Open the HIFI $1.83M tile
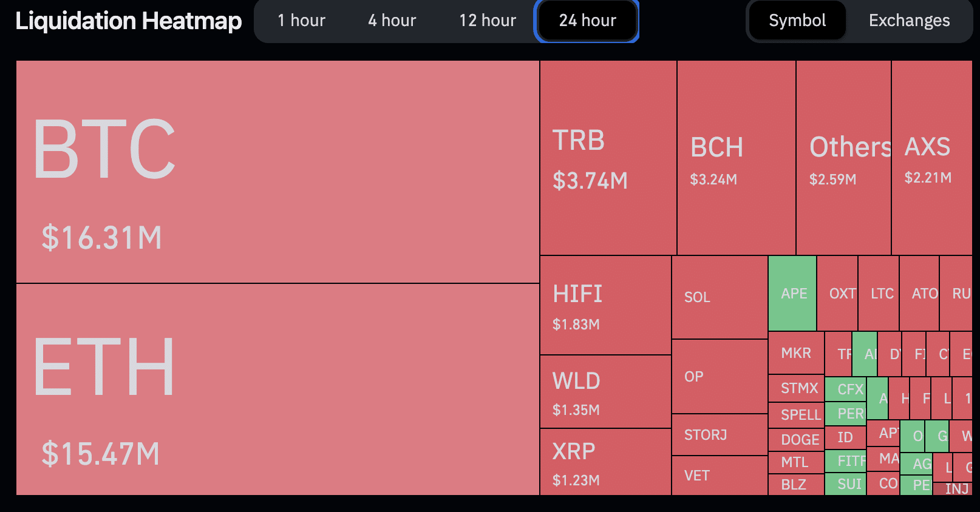This screenshot has width=980, height=512. pyautogui.click(x=605, y=305)
